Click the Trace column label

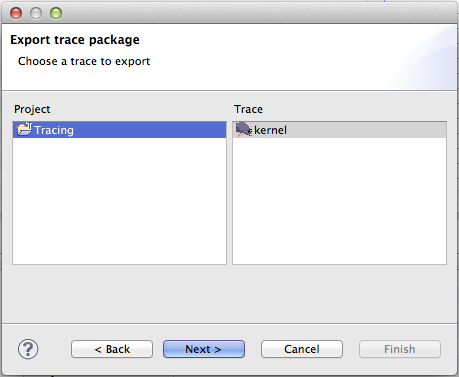[248, 109]
